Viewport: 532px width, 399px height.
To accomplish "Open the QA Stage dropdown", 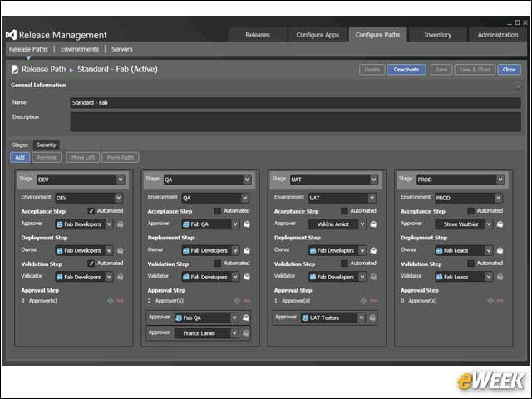I will pyautogui.click(x=247, y=180).
